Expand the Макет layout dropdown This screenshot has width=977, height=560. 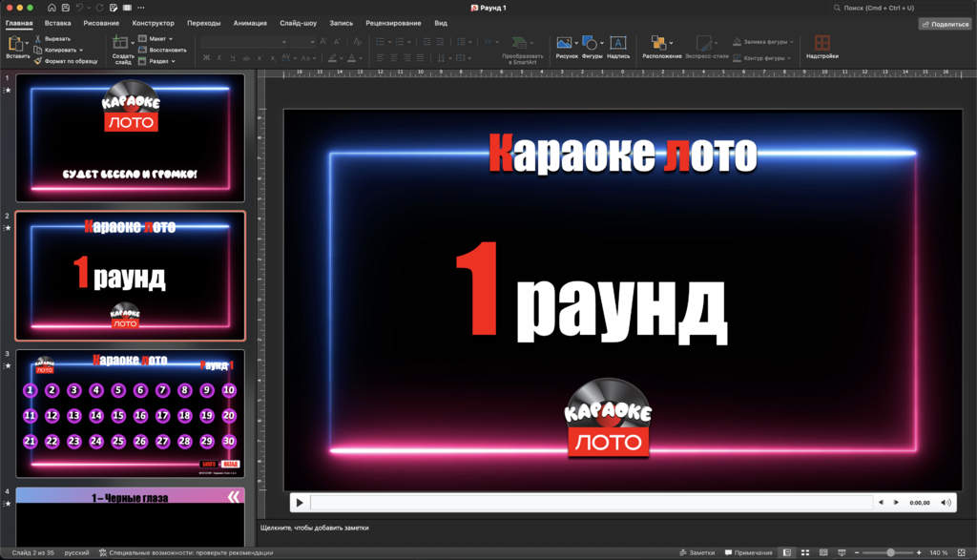171,38
